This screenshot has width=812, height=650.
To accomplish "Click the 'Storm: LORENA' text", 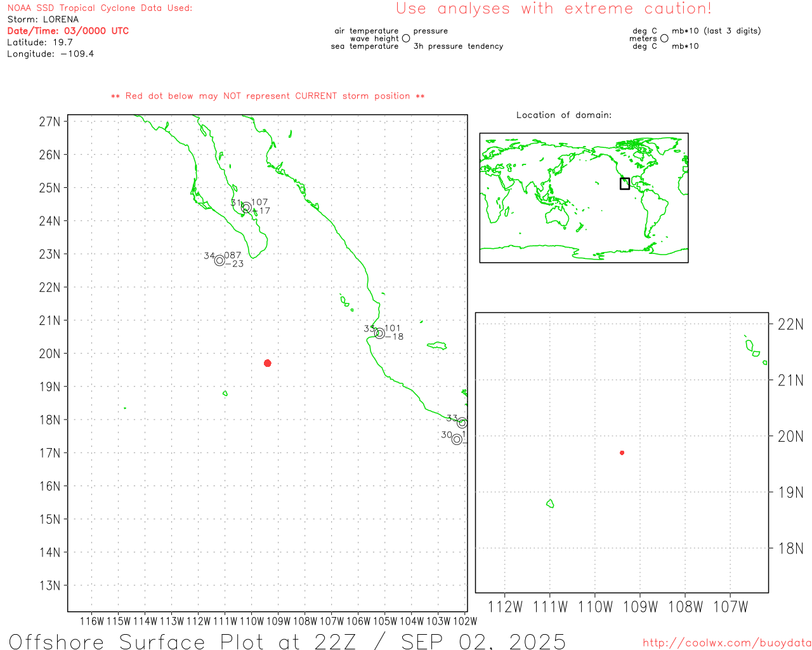I will pos(43,20).
